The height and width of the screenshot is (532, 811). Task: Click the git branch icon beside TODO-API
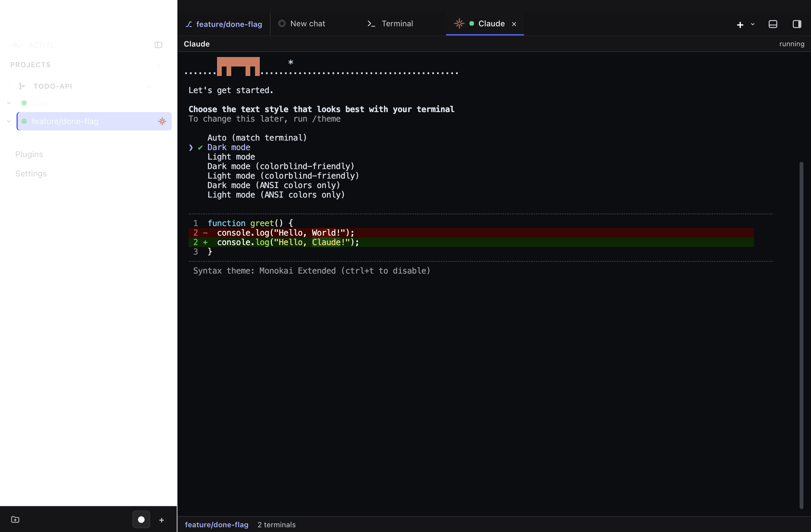(22, 86)
